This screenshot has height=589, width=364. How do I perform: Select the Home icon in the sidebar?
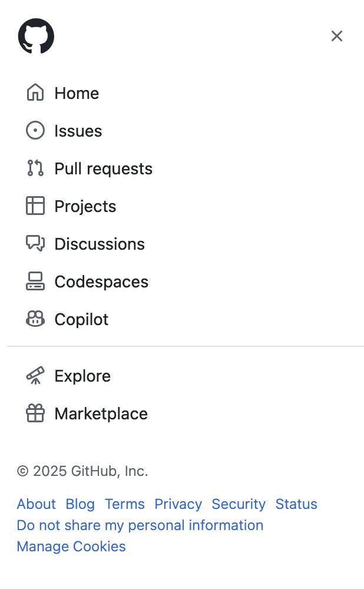pyautogui.click(x=35, y=92)
